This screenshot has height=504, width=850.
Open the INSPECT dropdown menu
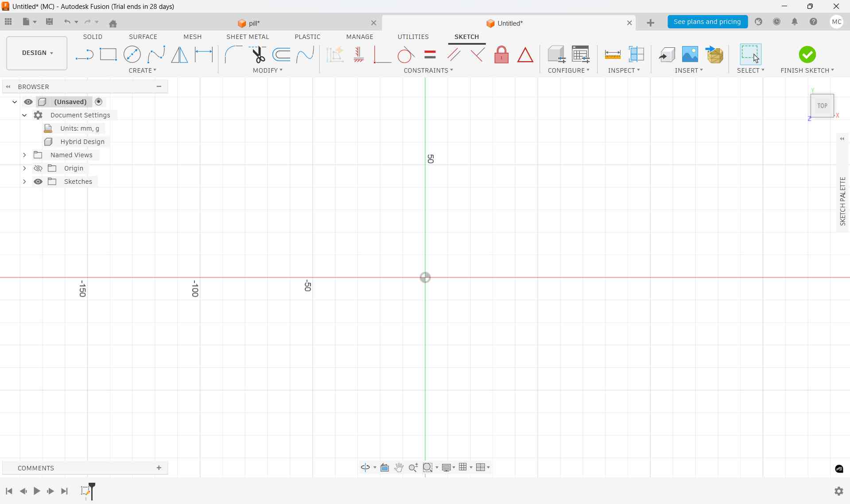[624, 70]
